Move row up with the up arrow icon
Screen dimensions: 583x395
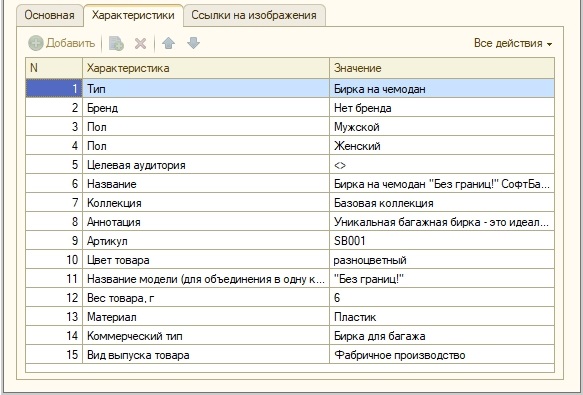point(168,43)
